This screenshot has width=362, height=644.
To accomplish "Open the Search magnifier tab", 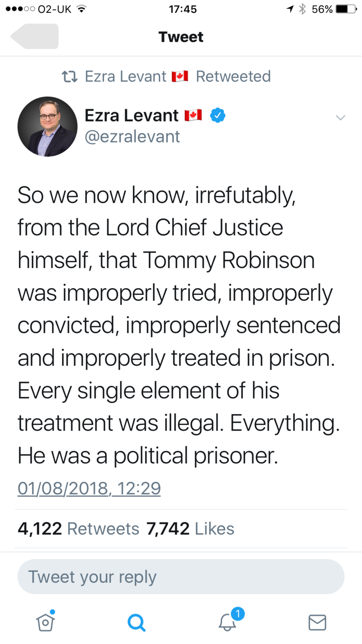I will click(x=137, y=622).
